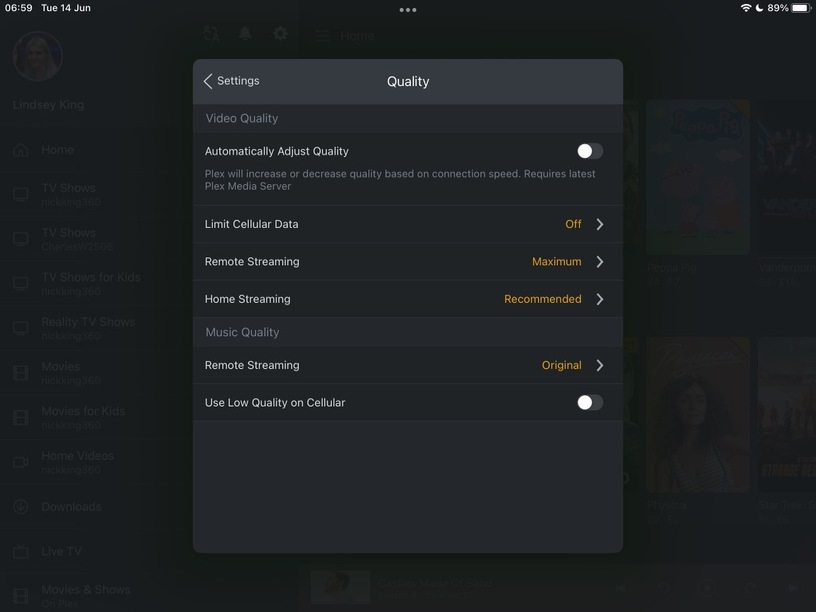Viewport: 816px width, 612px height.
Task: Open the settings gear icon
Action: tap(280, 34)
